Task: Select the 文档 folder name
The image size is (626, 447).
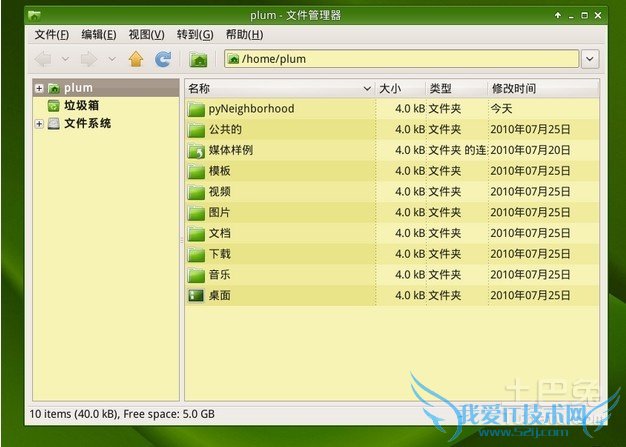Action: point(220,233)
